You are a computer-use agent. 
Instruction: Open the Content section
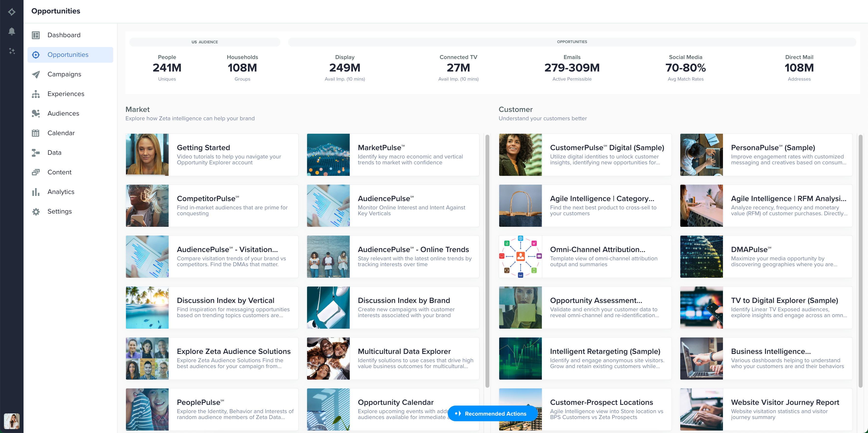coord(70,172)
